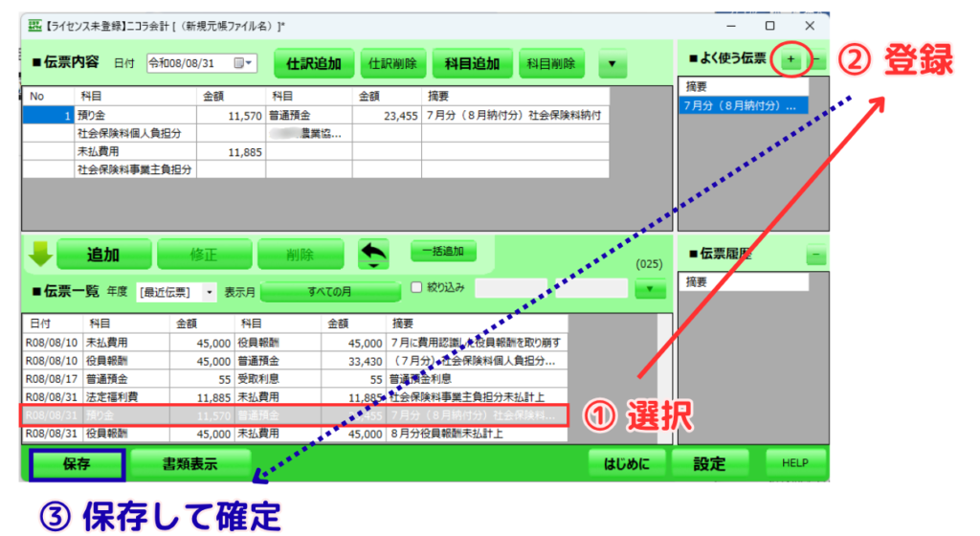980x536 pixels.
Task: Click the 令和08/08/31 date field
Action: [202, 63]
